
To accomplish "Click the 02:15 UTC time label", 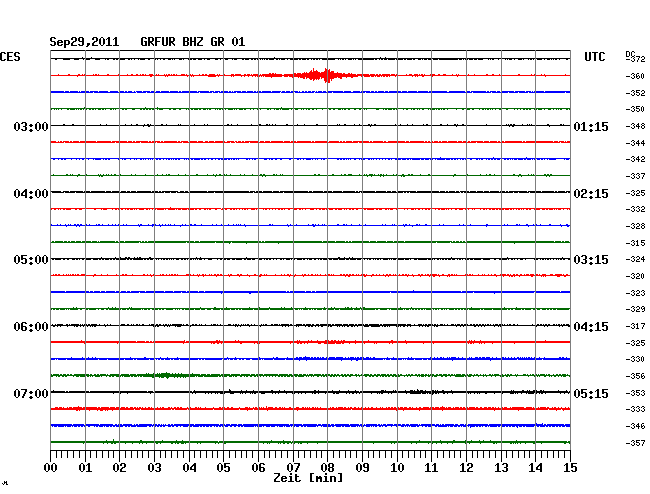I will 591,194.
